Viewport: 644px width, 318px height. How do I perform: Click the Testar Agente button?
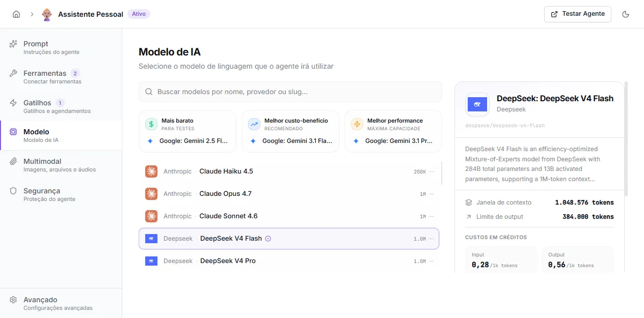[578, 14]
